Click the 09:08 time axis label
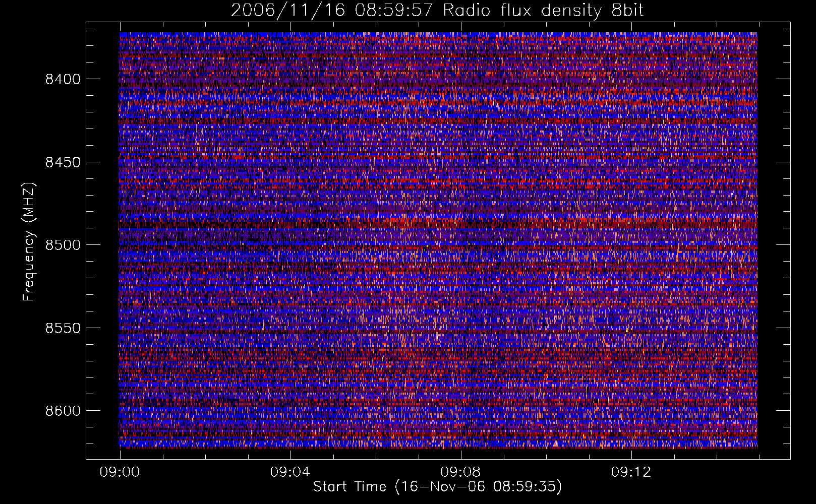816x504 pixels. (x=460, y=472)
